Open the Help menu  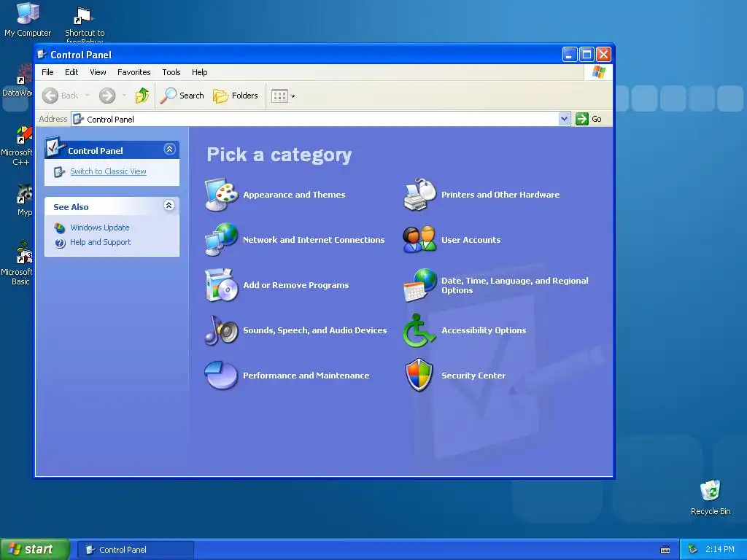tap(200, 72)
